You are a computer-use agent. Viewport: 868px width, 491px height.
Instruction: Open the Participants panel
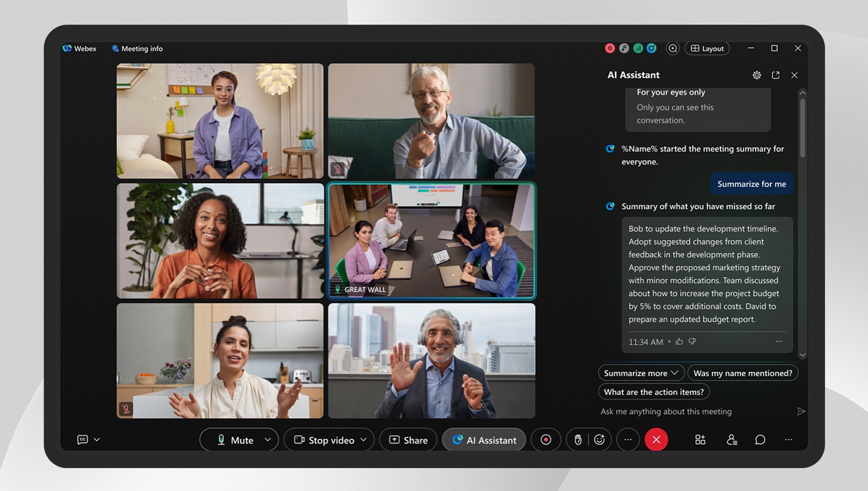click(x=732, y=440)
